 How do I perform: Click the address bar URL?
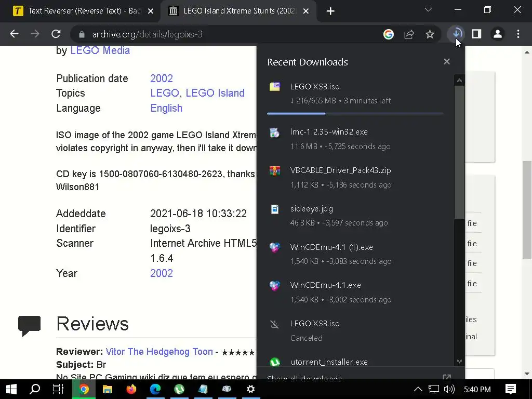[x=148, y=34]
